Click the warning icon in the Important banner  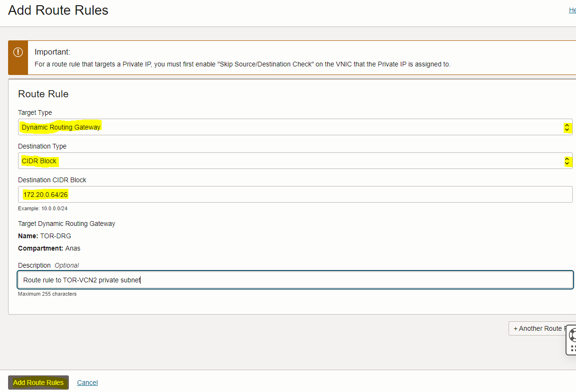[x=18, y=52]
